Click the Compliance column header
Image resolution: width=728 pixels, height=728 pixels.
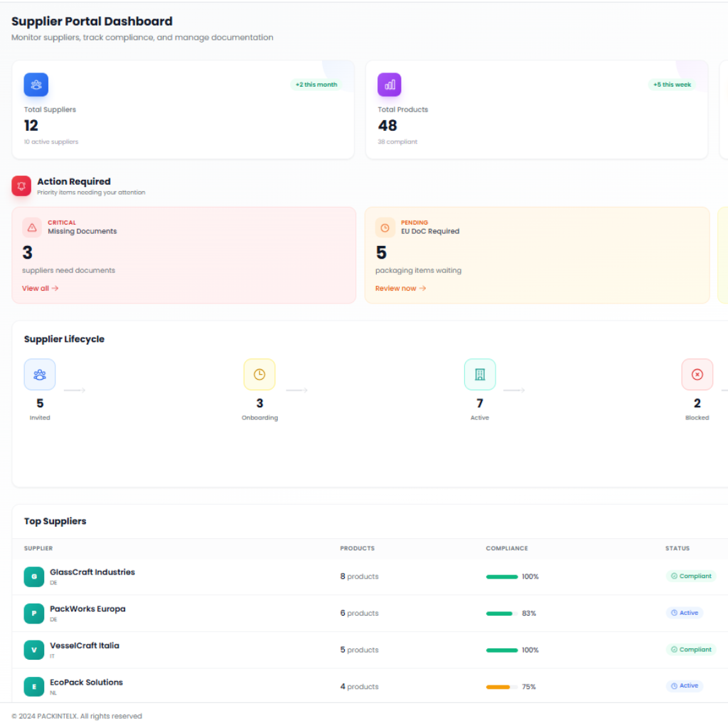click(x=507, y=549)
